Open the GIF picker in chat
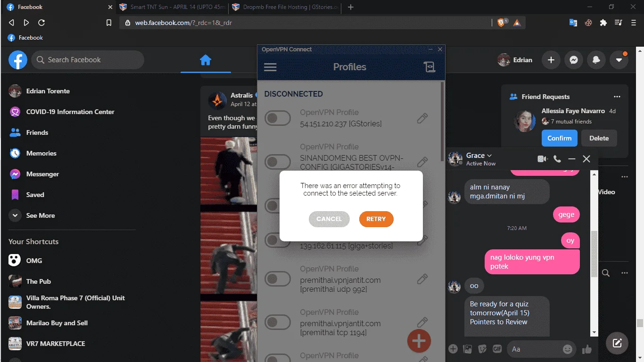The height and width of the screenshot is (362, 644). click(497, 349)
